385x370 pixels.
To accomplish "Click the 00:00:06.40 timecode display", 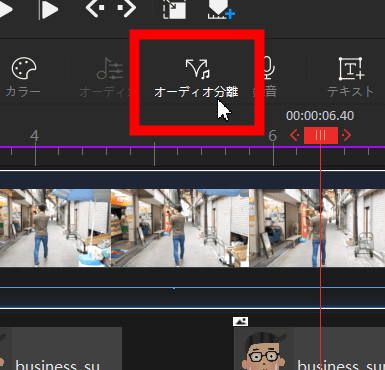I will 320,116.
